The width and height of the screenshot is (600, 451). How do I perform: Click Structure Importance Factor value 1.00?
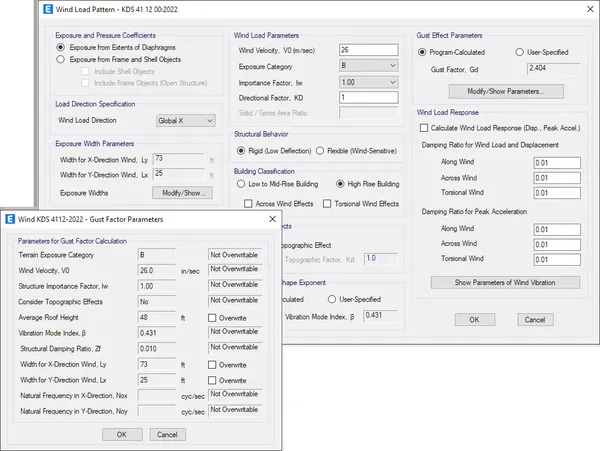157,287
